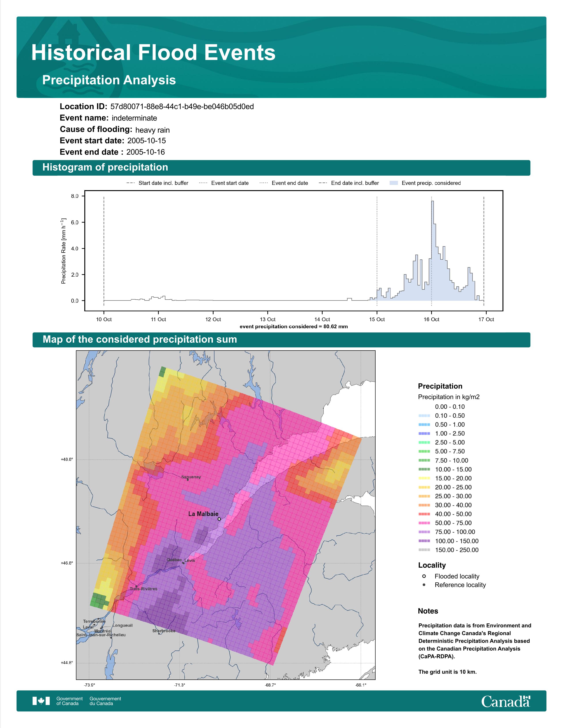Click the 50.00 - 75.00 precipitation color swatch
Image resolution: width=563 pixels, height=728 pixels.
[x=424, y=523]
